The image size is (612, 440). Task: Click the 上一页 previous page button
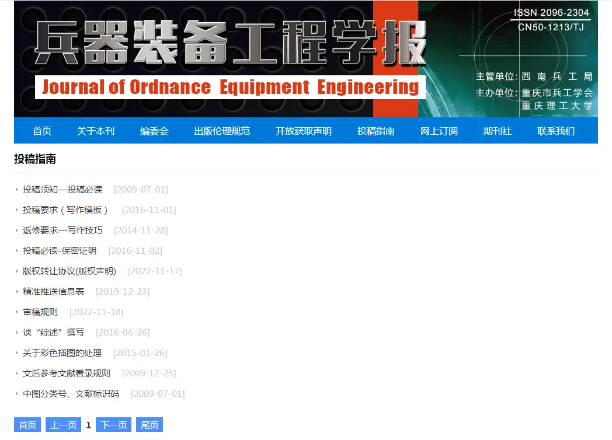tap(63, 425)
